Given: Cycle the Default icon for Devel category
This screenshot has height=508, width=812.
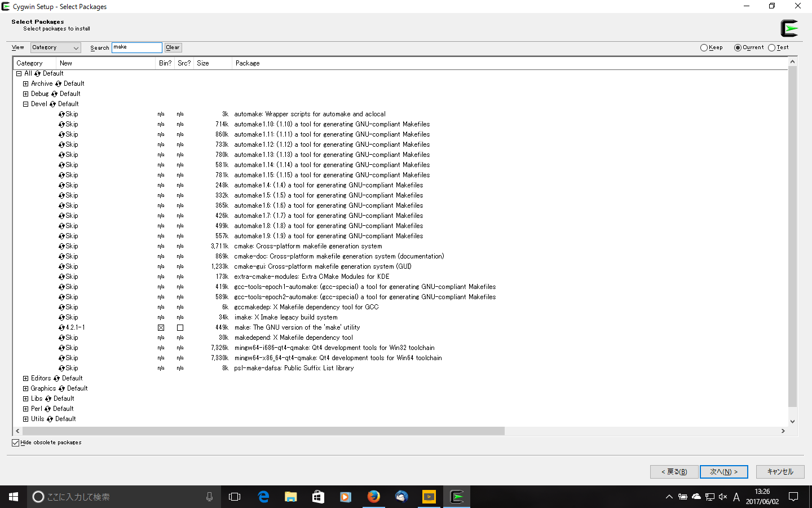Looking at the screenshot, I should (53, 104).
